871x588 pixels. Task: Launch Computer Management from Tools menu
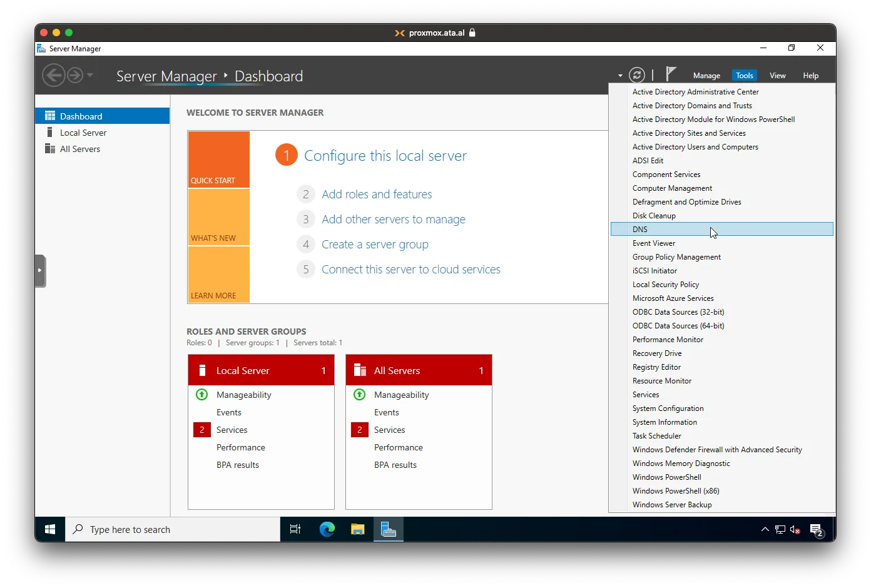(722, 188)
